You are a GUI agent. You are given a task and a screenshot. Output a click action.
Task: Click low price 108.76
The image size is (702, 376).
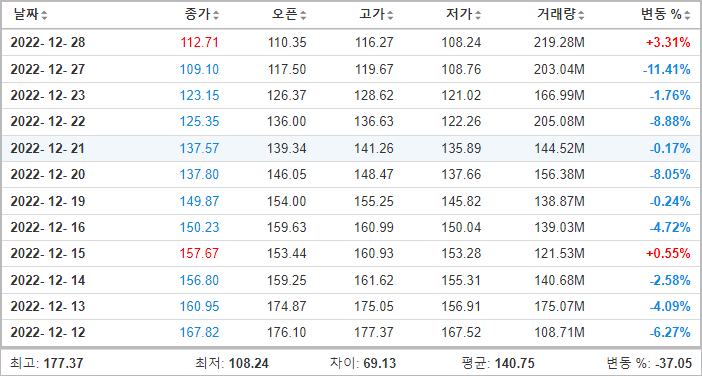pos(462,69)
